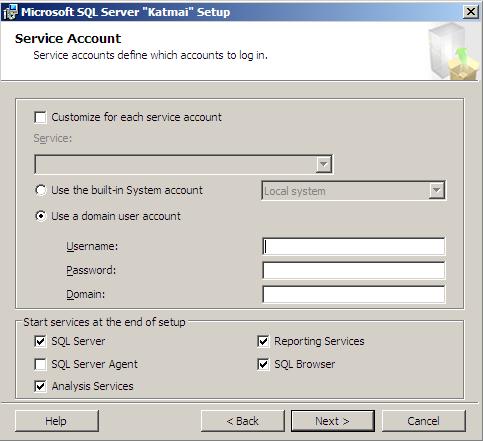
Task: Toggle the Analysis Services checkbox
Action: (40, 386)
